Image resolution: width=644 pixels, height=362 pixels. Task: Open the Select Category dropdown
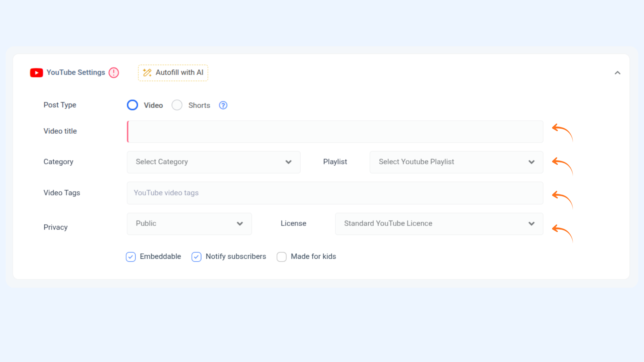tap(213, 162)
